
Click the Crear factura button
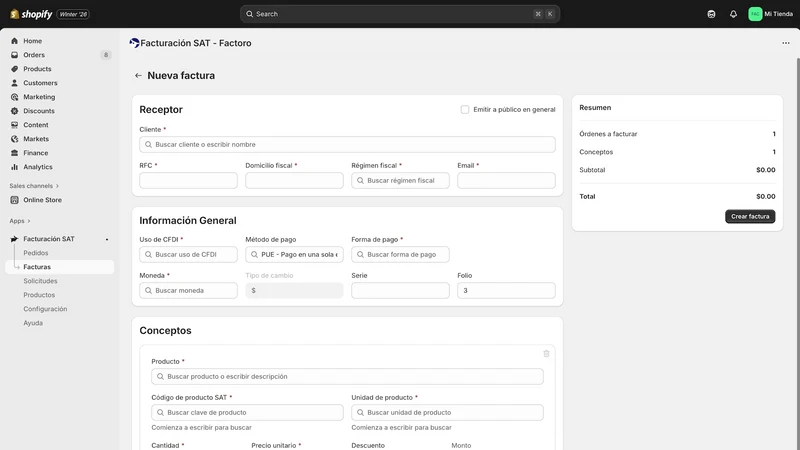coord(750,216)
